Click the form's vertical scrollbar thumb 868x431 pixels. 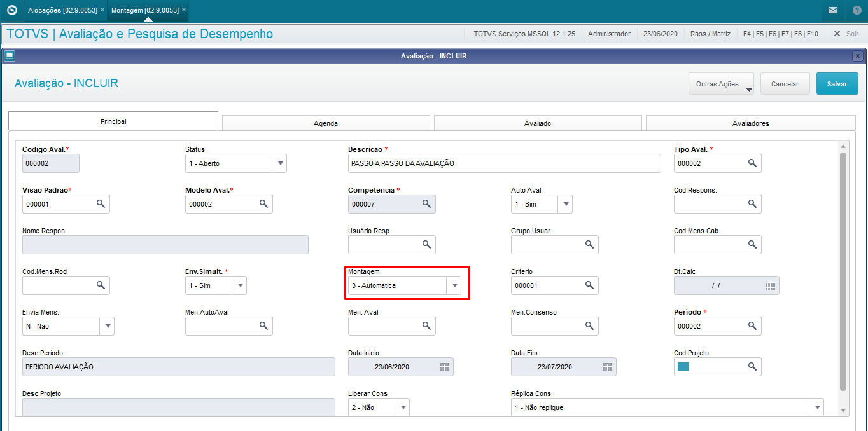[x=843, y=271]
